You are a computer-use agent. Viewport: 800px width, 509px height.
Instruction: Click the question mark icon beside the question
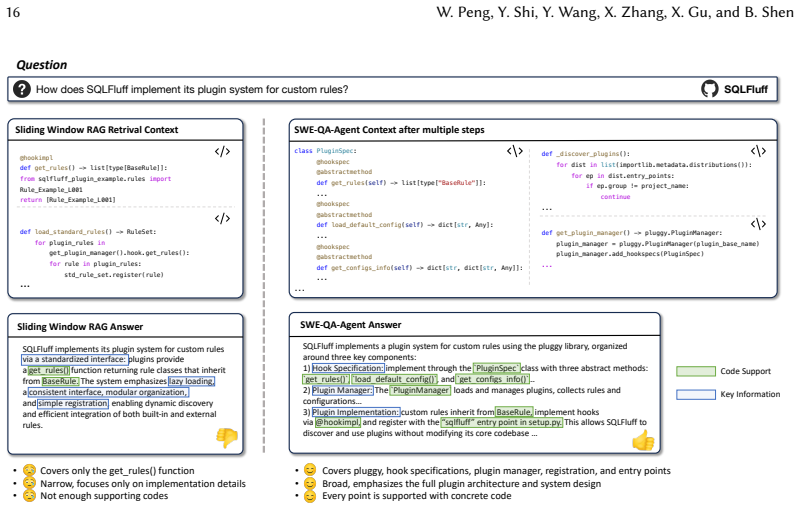coord(22,89)
